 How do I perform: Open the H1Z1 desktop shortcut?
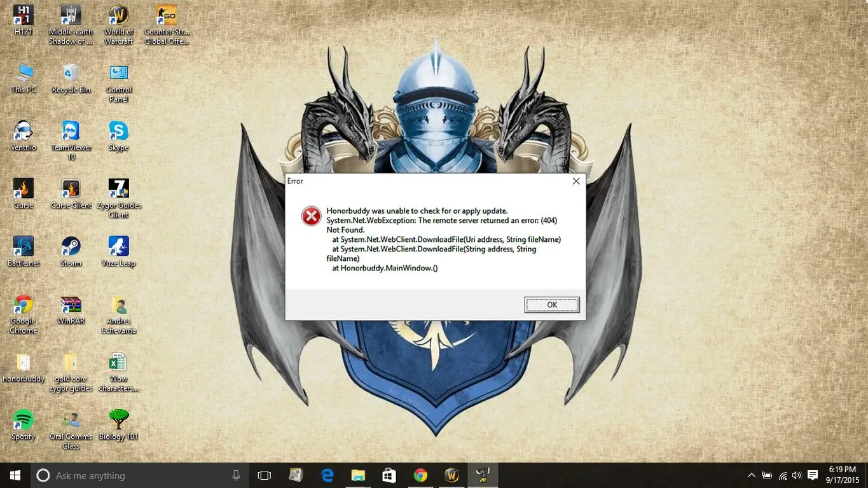coord(24,20)
